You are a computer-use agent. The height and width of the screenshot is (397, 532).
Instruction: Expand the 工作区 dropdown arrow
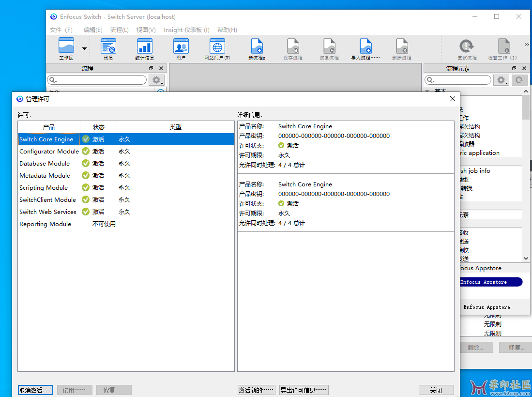pos(85,48)
